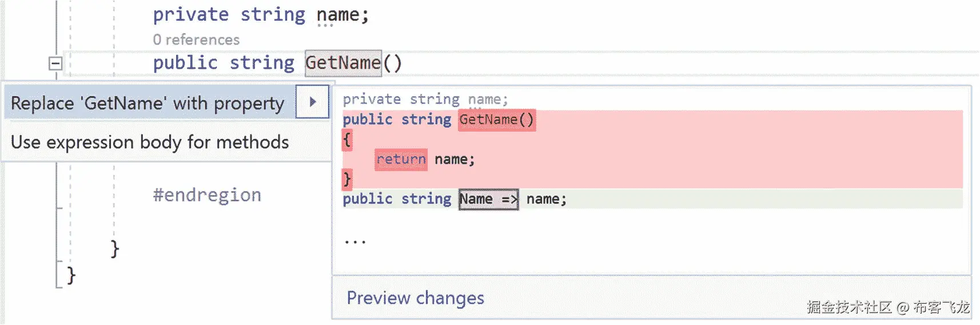Collapse the GetName method outline box
Screen dimensions: 980x325
[55, 63]
